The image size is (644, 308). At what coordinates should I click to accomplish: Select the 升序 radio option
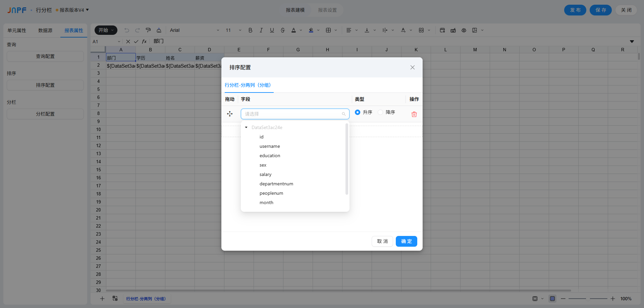tap(358, 112)
